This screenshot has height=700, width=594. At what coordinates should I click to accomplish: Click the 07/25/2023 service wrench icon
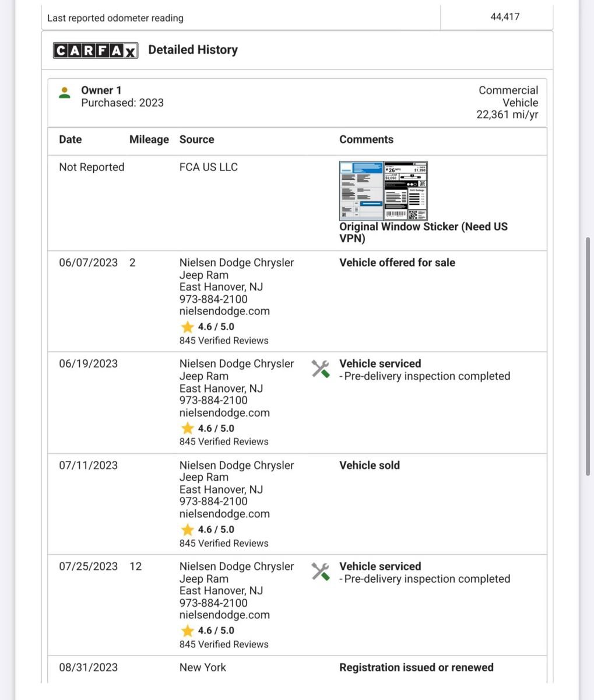click(320, 572)
